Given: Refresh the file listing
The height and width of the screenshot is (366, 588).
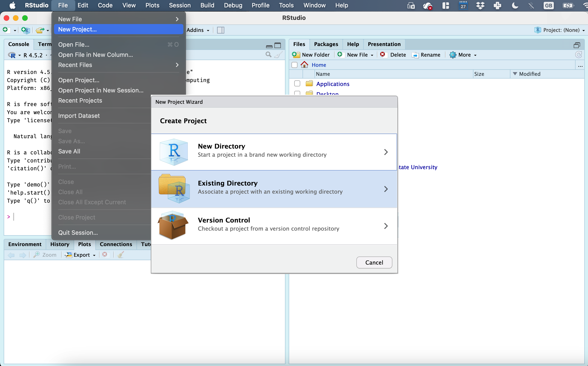Looking at the screenshot, I should (x=578, y=55).
